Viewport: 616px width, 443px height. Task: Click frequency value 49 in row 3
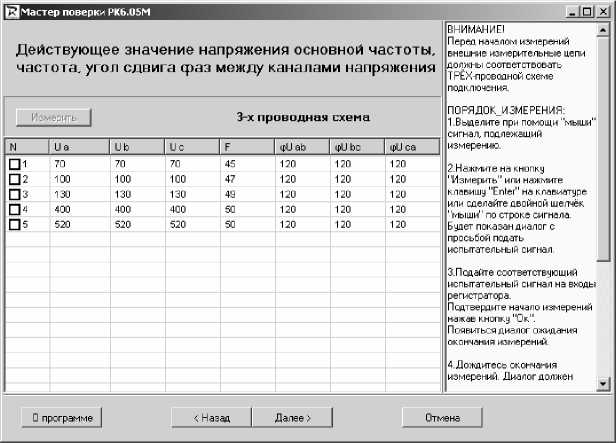pyautogui.click(x=230, y=194)
